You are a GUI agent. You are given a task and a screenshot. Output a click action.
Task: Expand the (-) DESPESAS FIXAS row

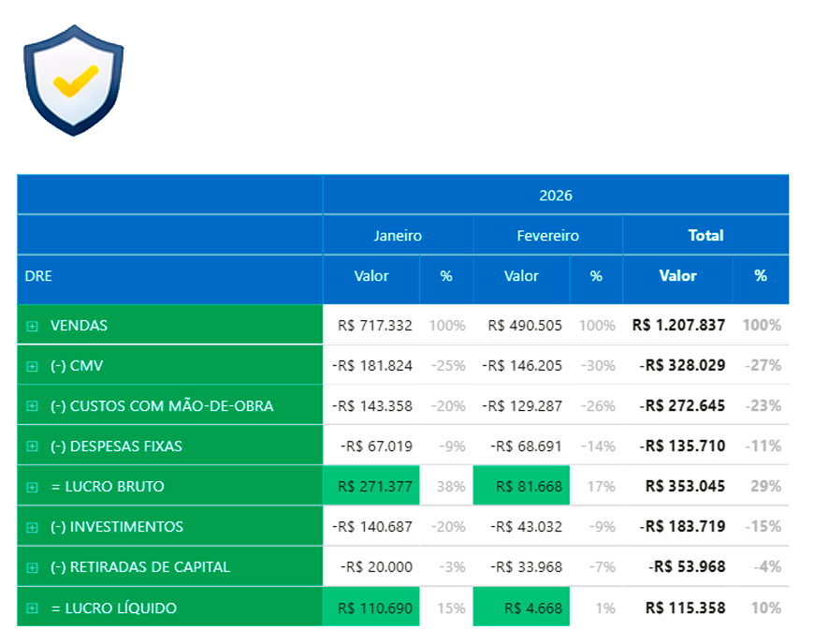32,446
